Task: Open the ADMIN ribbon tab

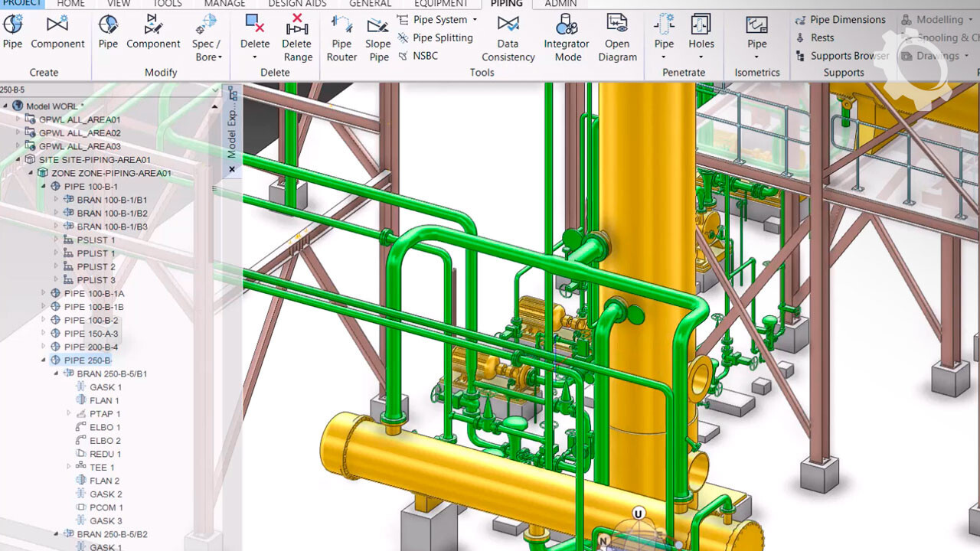Action: point(560,4)
